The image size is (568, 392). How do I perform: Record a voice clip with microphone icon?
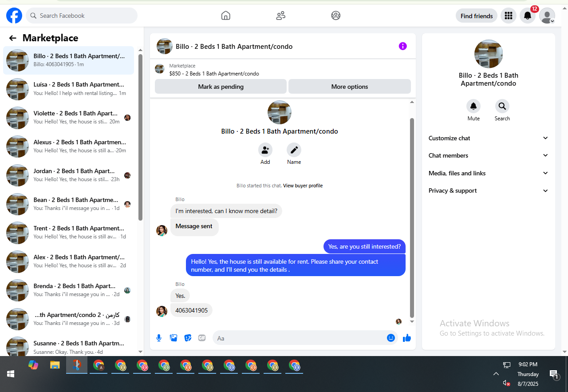pyautogui.click(x=159, y=338)
